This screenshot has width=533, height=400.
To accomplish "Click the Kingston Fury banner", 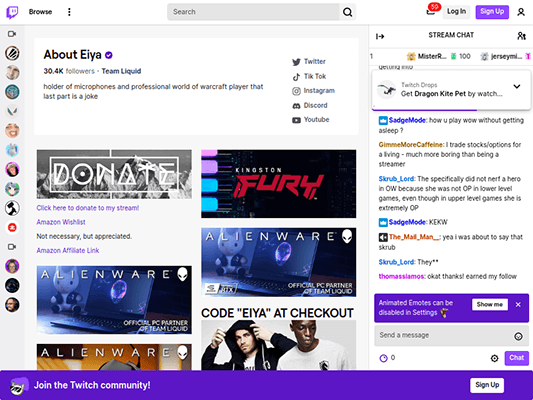I will coord(279,184).
